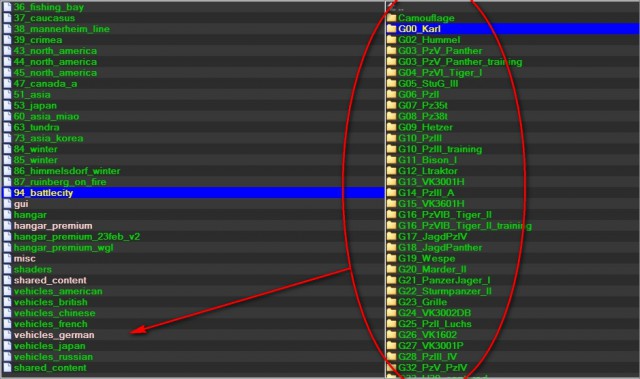640x379 pixels.
Task: Select the 44_north_america file
Action: click(55, 62)
